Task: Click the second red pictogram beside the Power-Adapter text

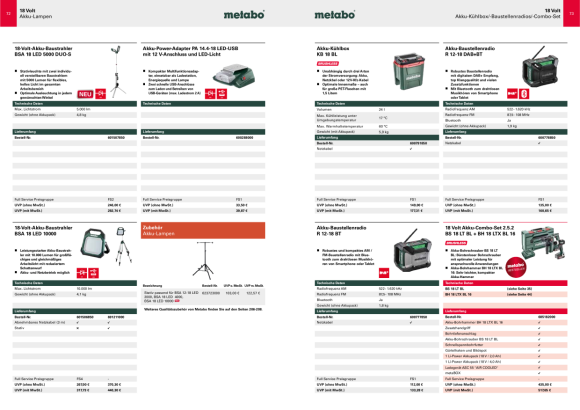Action: pyautogui.click(x=222, y=94)
